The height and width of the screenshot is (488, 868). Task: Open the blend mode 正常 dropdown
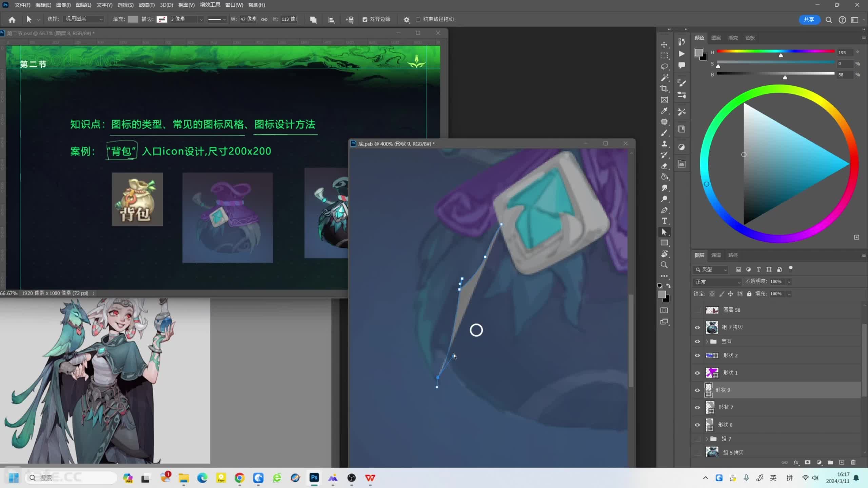[717, 282]
